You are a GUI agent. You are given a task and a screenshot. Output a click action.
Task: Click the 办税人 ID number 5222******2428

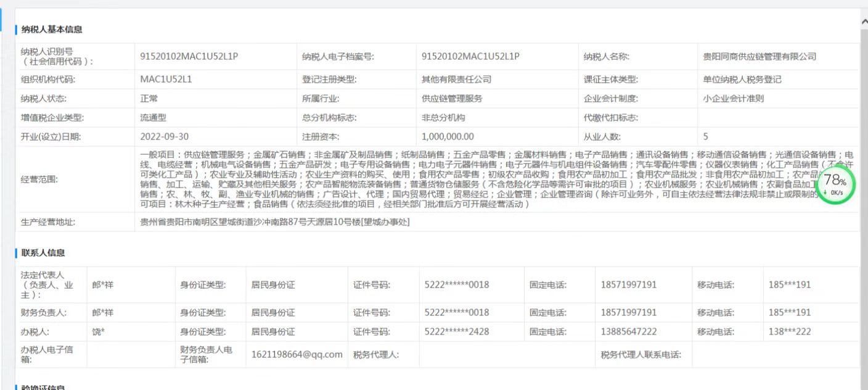click(456, 331)
